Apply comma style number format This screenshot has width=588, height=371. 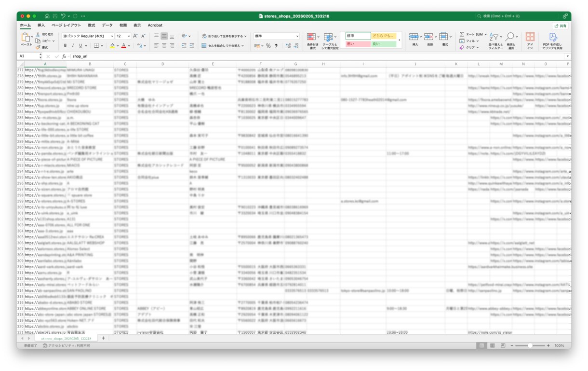click(x=276, y=46)
